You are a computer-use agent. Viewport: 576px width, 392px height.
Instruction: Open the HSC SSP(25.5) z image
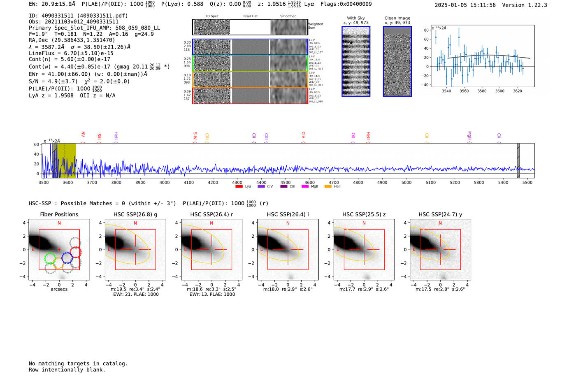(x=364, y=250)
